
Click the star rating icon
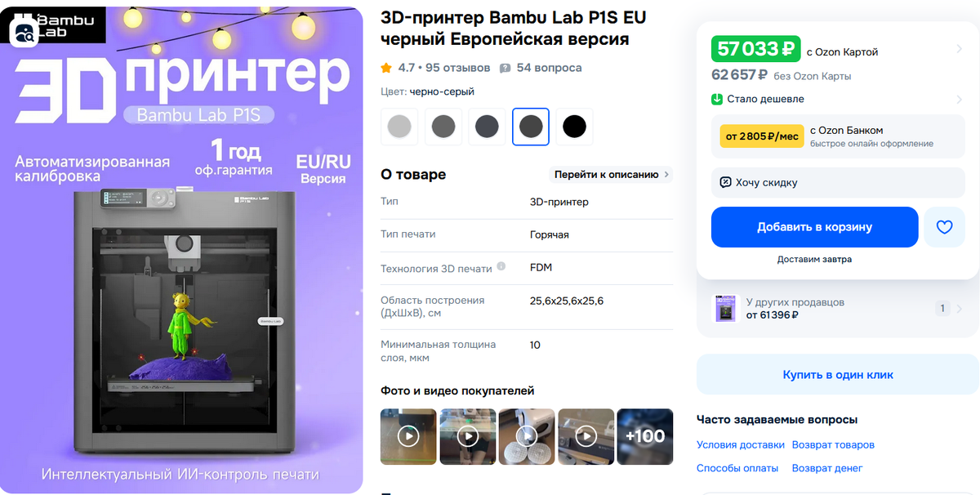point(386,68)
